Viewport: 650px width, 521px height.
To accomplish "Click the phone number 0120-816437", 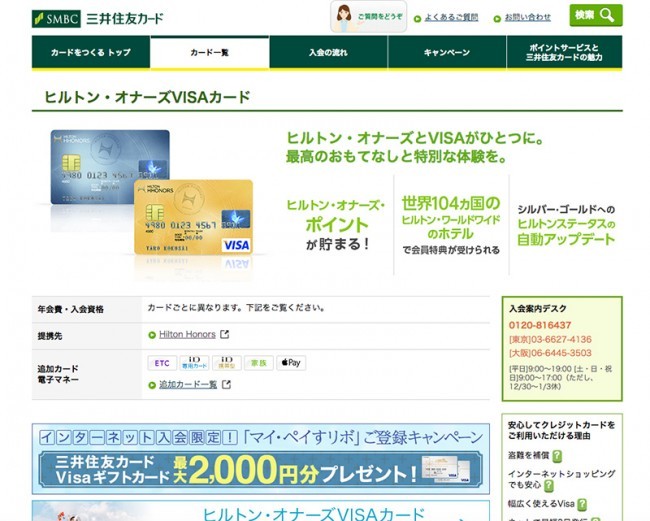I will tap(540, 325).
